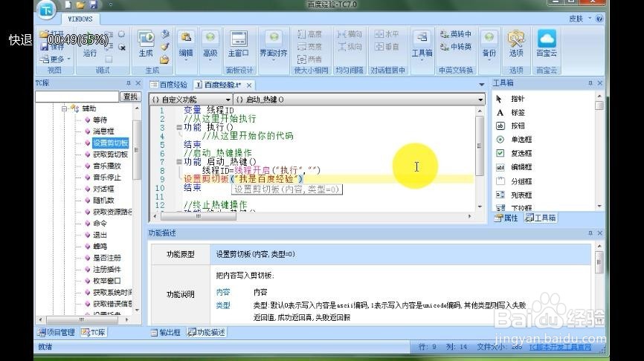
Task: Expand the 高级 ribbon dropdown
Action: coord(210,60)
